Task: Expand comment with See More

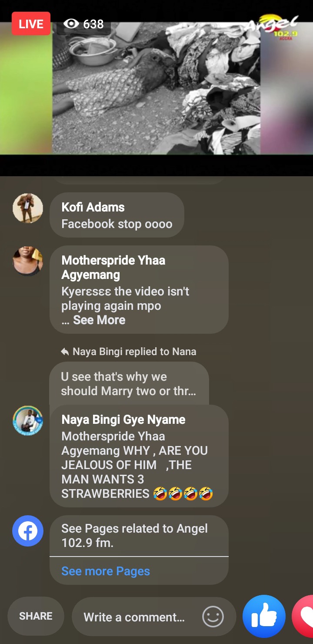Action: coord(99,320)
